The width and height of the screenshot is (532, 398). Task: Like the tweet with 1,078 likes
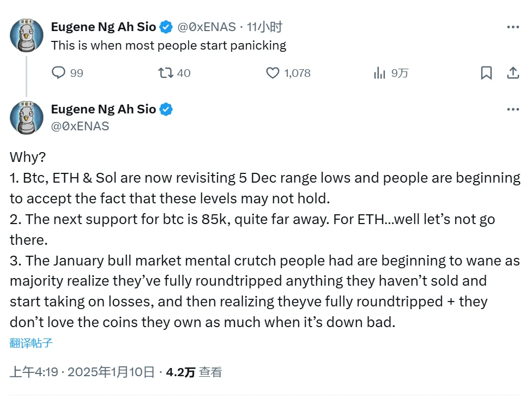pyautogui.click(x=273, y=73)
